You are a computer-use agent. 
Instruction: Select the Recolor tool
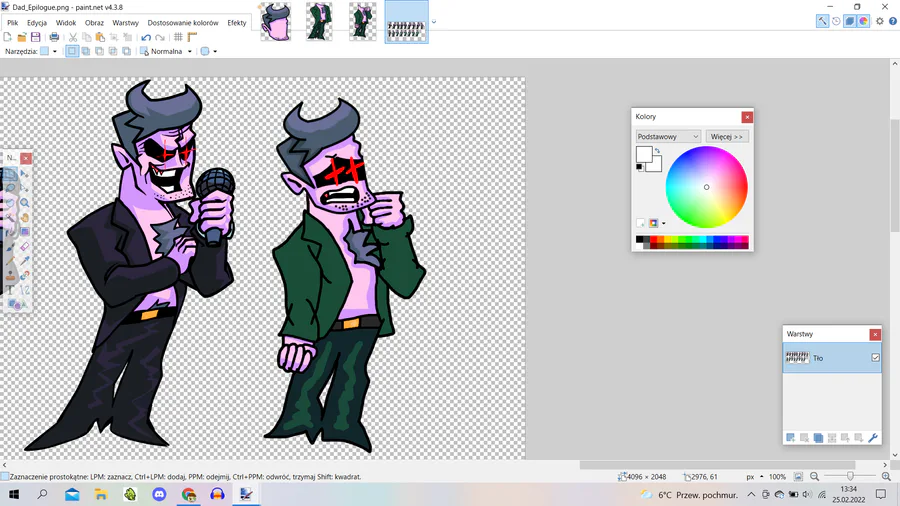[25, 276]
